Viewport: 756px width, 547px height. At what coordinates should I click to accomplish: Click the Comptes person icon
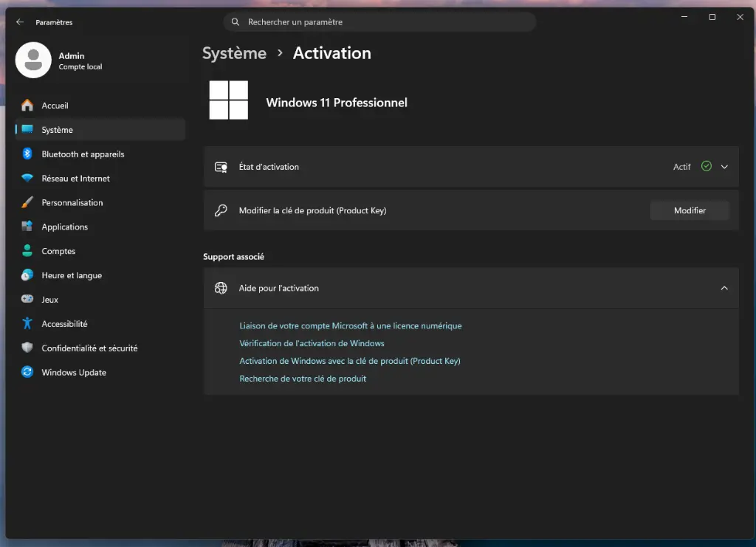pos(27,250)
